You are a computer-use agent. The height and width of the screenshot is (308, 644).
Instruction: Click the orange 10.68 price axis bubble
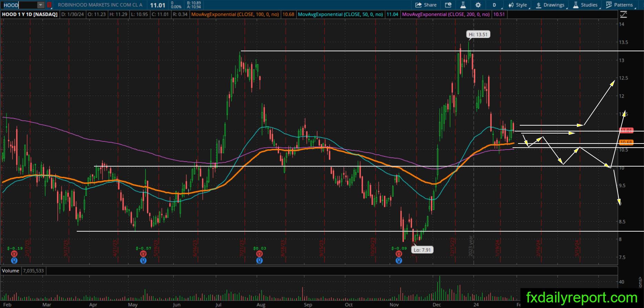626,142
